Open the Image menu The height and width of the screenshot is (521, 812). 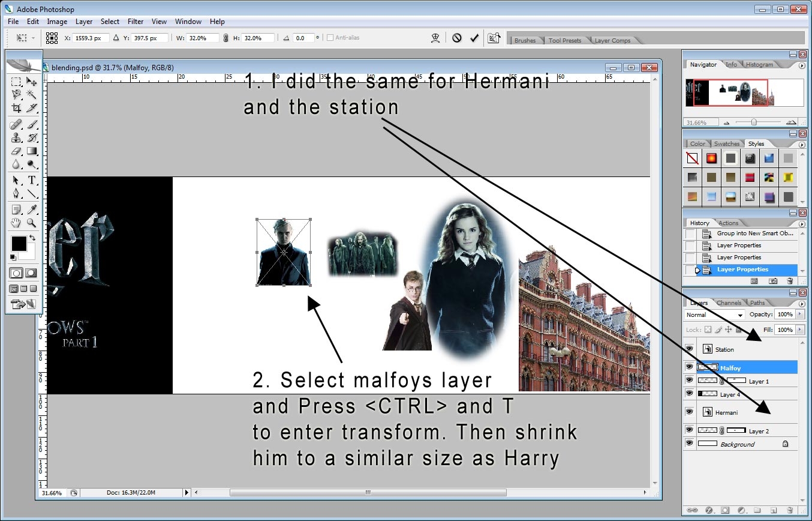[57, 22]
